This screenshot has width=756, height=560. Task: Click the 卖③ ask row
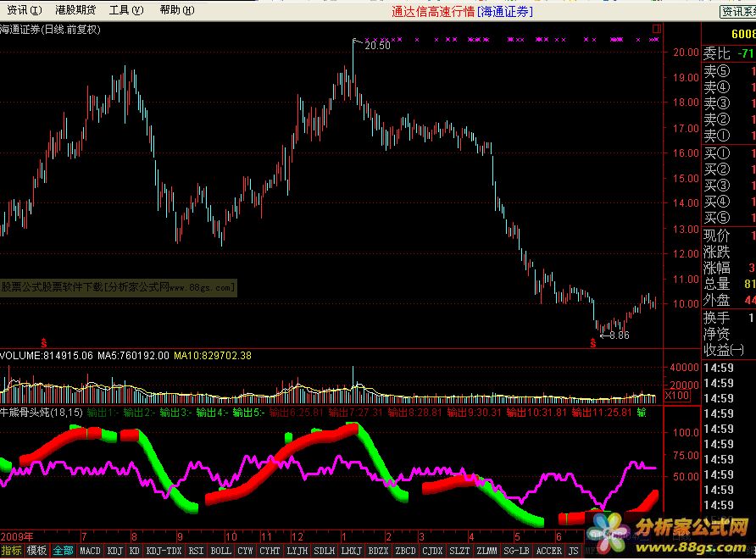(x=729, y=103)
